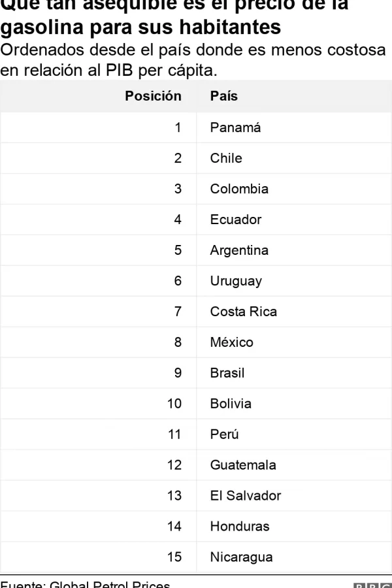This screenshot has height=588, width=392.
Task: Click the Argentina row
Action: [196, 250]
